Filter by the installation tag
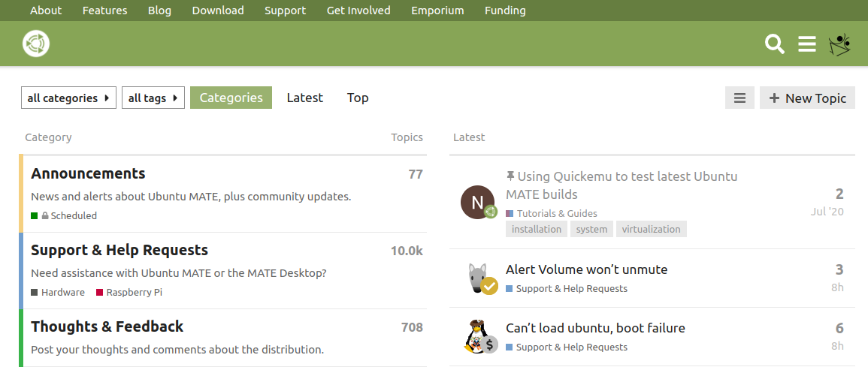Image resolution: width=868 pixels, height=367 pixels. pos(537,229)
